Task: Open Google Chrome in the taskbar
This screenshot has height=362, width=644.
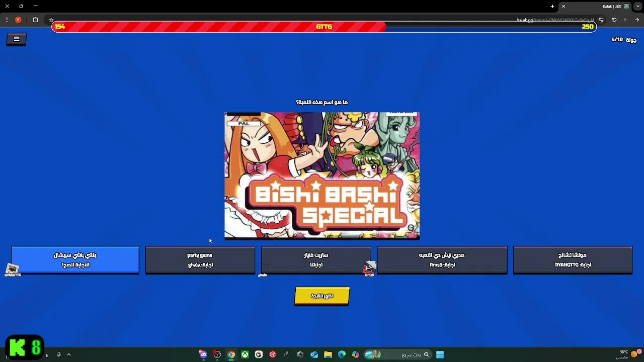Action: pos(231,354)
